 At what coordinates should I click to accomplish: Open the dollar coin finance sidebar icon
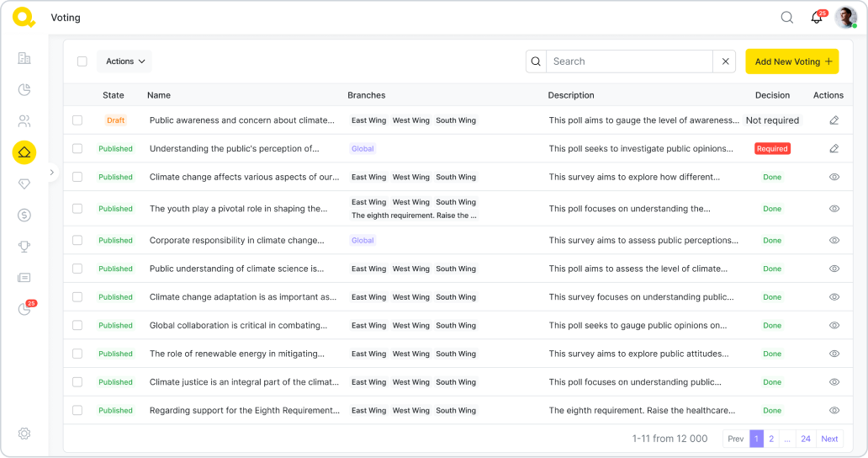[x=24, y=215]
